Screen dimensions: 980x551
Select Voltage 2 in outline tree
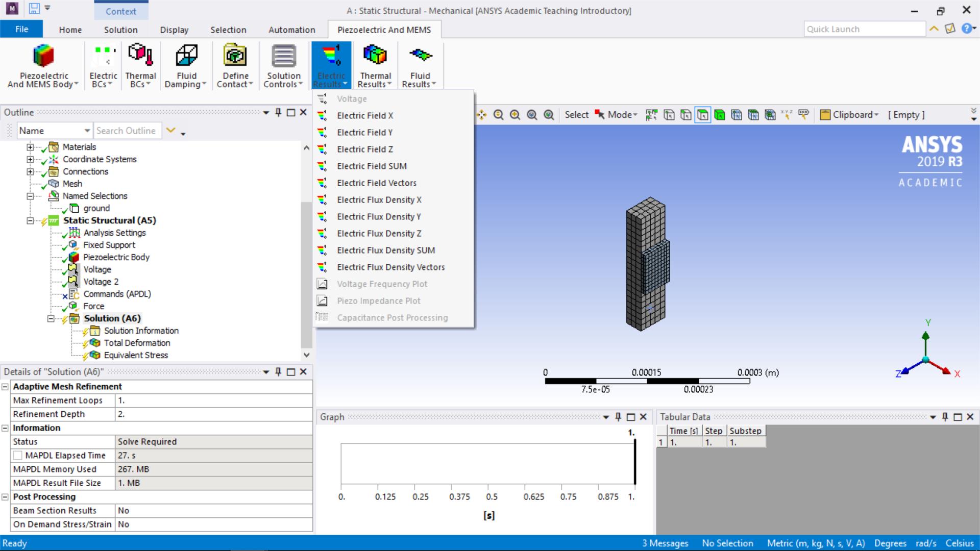pyautogui.click(x=101, y=282)
